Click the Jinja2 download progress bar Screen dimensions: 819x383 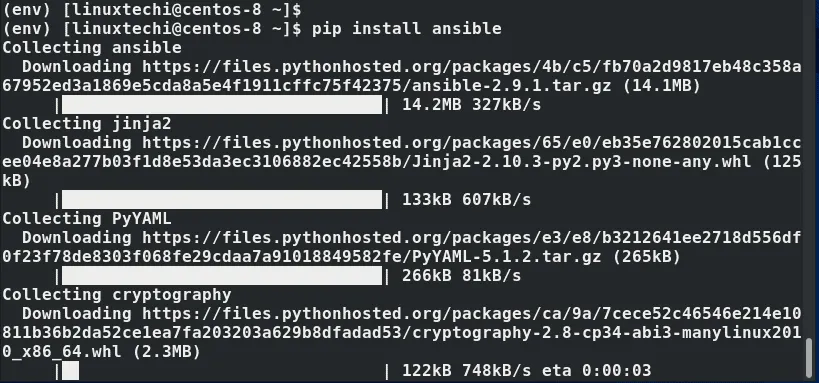coord(222,200)
